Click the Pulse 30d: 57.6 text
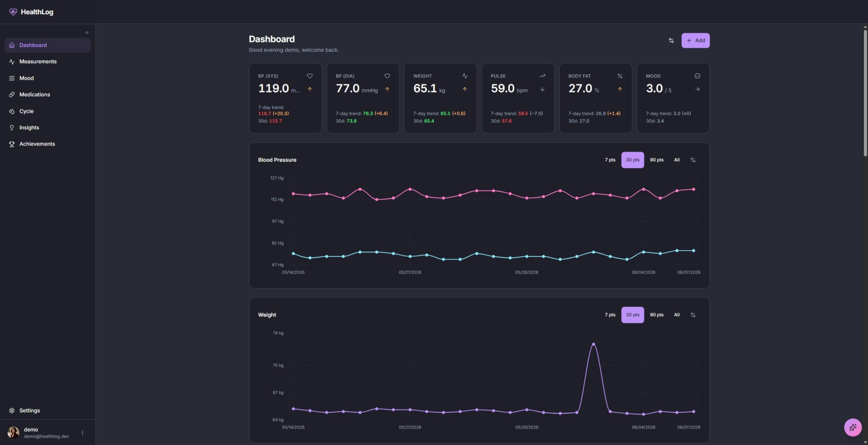 (501, 121)
